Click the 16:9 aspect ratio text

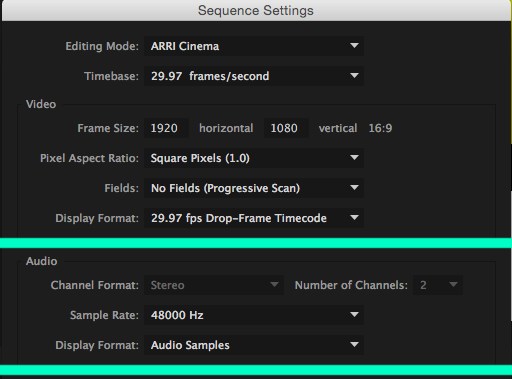(380, 128)
